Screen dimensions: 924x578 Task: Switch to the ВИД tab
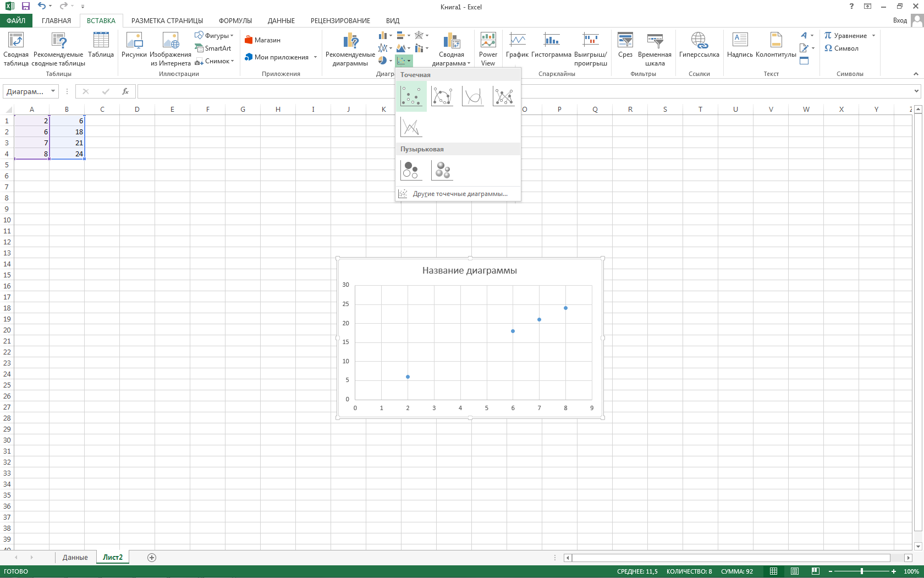393,21
